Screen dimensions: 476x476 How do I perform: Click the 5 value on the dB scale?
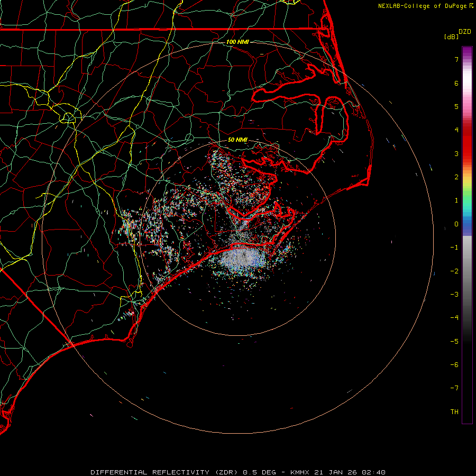(x=456, y=107)
